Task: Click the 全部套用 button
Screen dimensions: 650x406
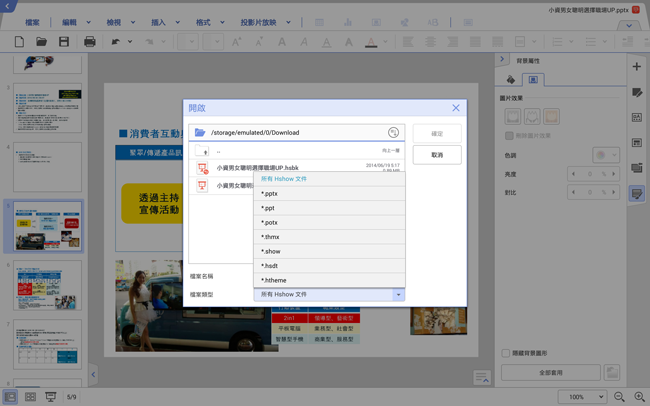Action: [551, 372]
